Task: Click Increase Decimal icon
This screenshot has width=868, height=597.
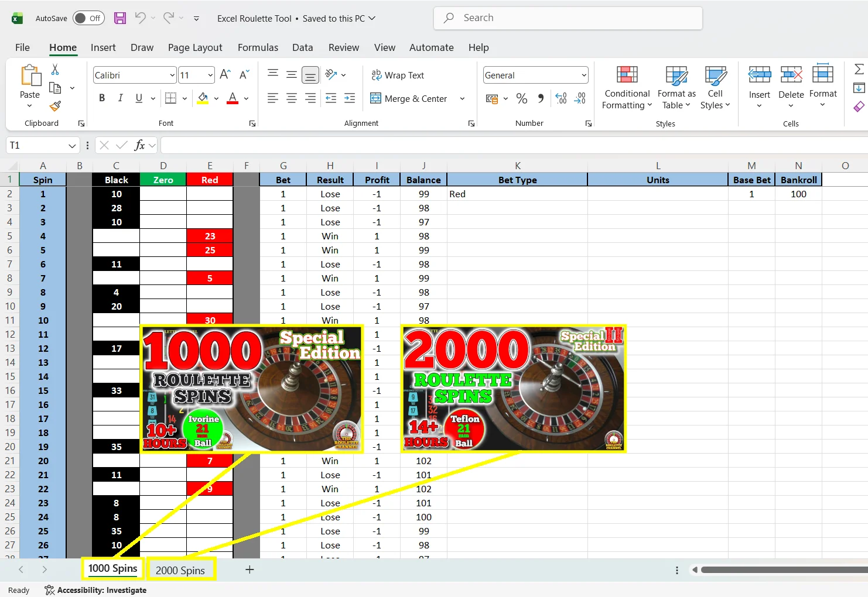Action: [561, 98]
